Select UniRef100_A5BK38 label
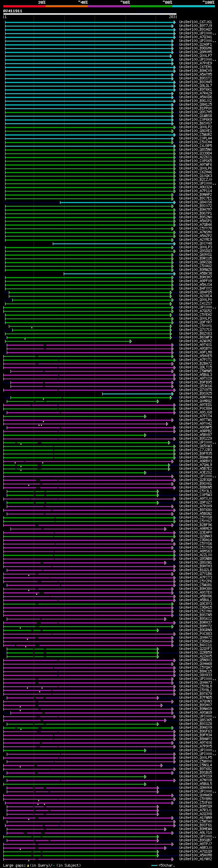 click(x=196, y=274)
